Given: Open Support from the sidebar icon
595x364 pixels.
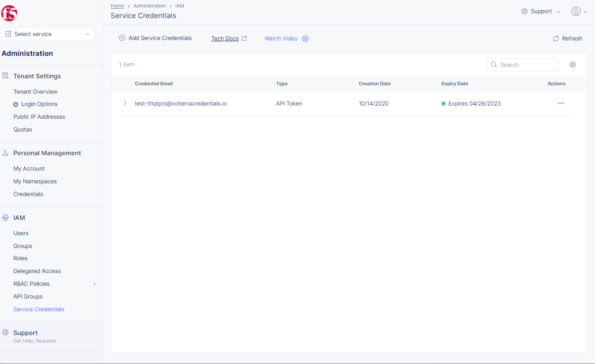Looking at the screenshot, I should click(x=5, y=333).
